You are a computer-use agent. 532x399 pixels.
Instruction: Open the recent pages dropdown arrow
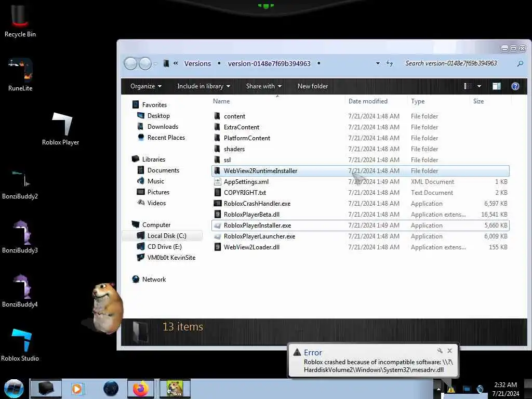click(x=155, y=63)
